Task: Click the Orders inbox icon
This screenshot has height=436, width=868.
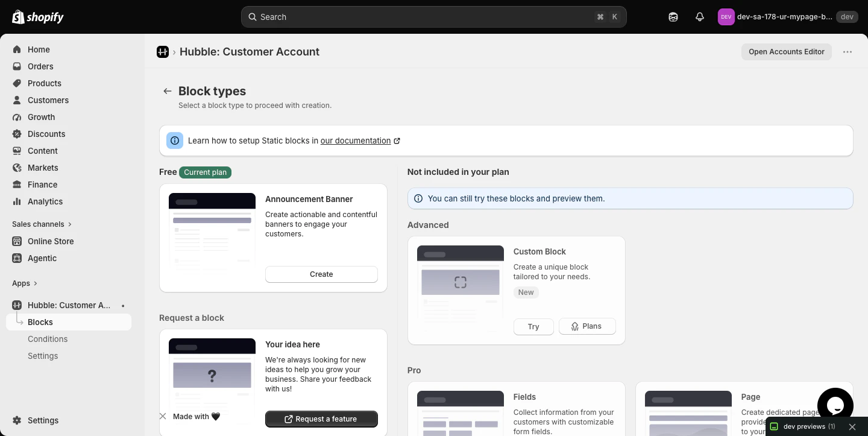Action: tap(17, 66)
